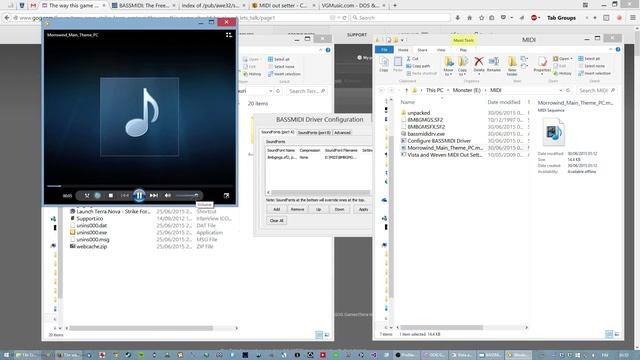Click Up arrow in MIDI explorer address bar
The image size is (640, 360).
[x=406, y=90]
